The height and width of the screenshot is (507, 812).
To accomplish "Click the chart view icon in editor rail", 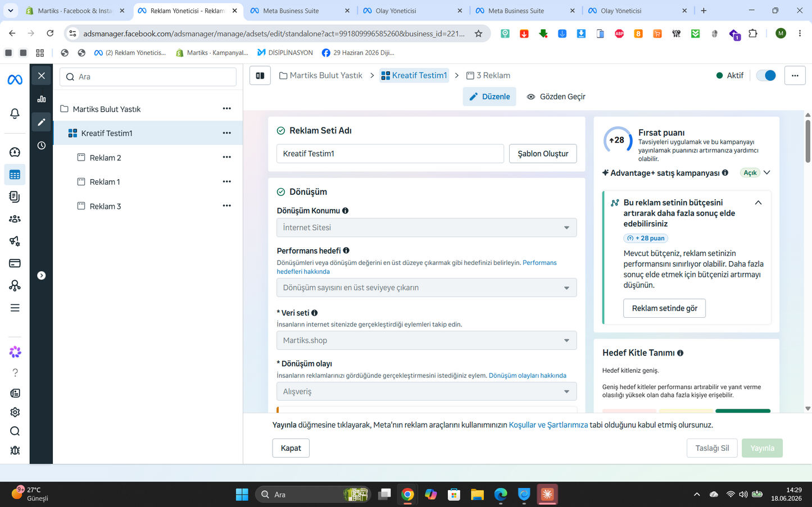I will point(41,99).
